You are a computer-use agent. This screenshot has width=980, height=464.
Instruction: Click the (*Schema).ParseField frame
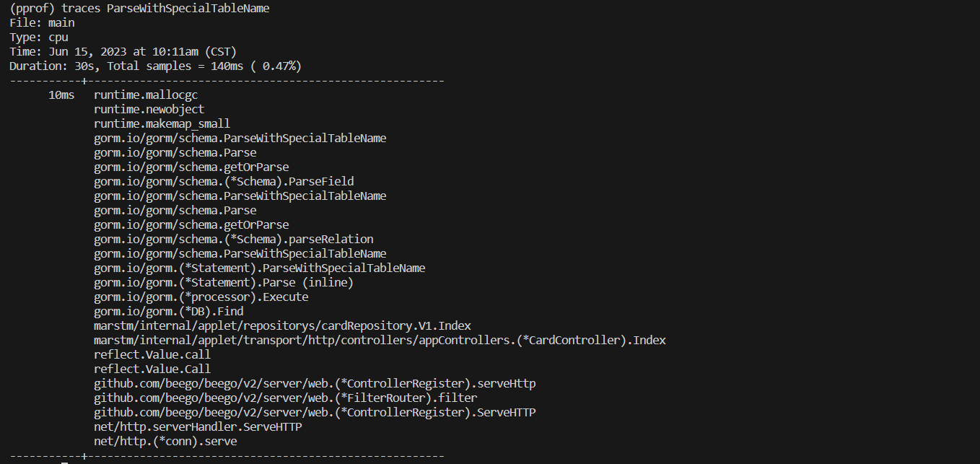click(224, 182)
